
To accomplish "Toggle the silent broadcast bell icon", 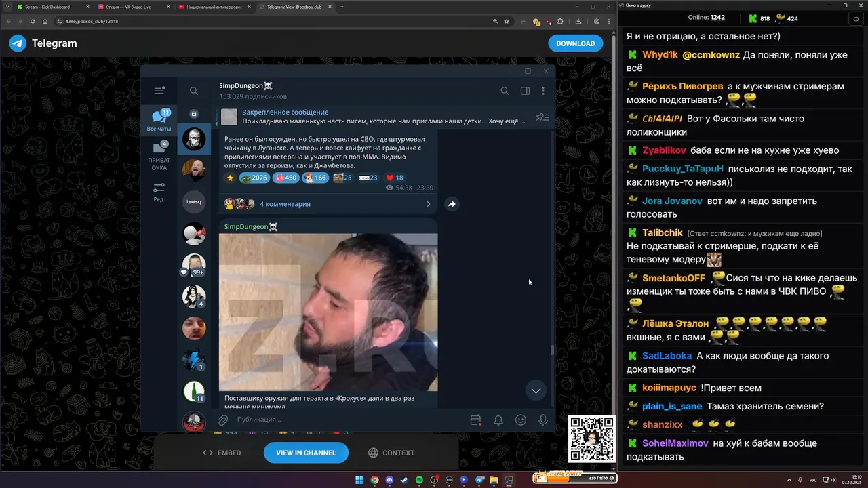I will [498, 420].
